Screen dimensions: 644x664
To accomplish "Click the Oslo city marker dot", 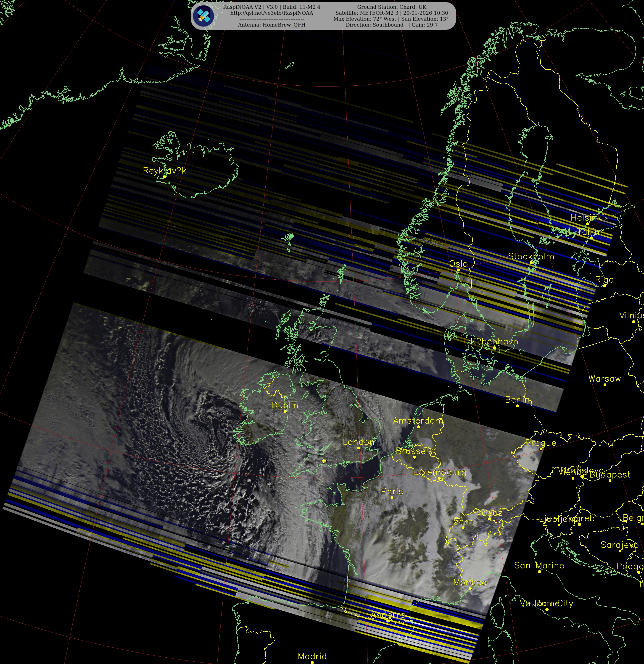I will point(458,270).
